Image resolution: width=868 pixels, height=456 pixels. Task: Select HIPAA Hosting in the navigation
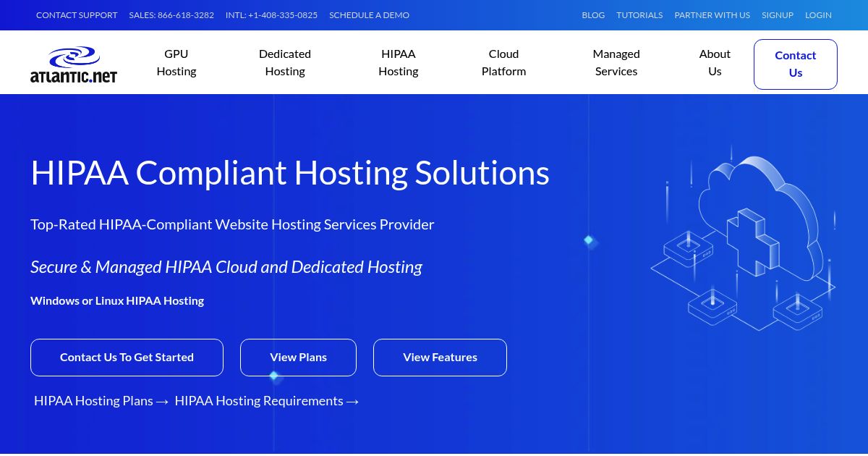tap(399, 62)
